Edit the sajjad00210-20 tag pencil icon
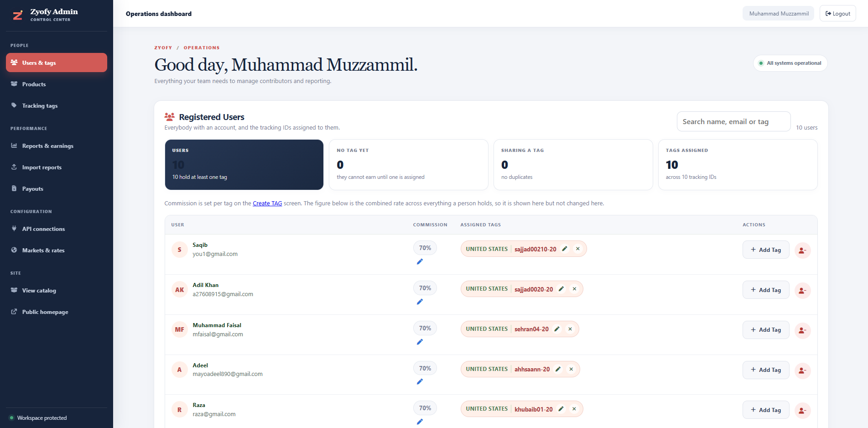The image size is (868, 428). click(x=565, y=249)
